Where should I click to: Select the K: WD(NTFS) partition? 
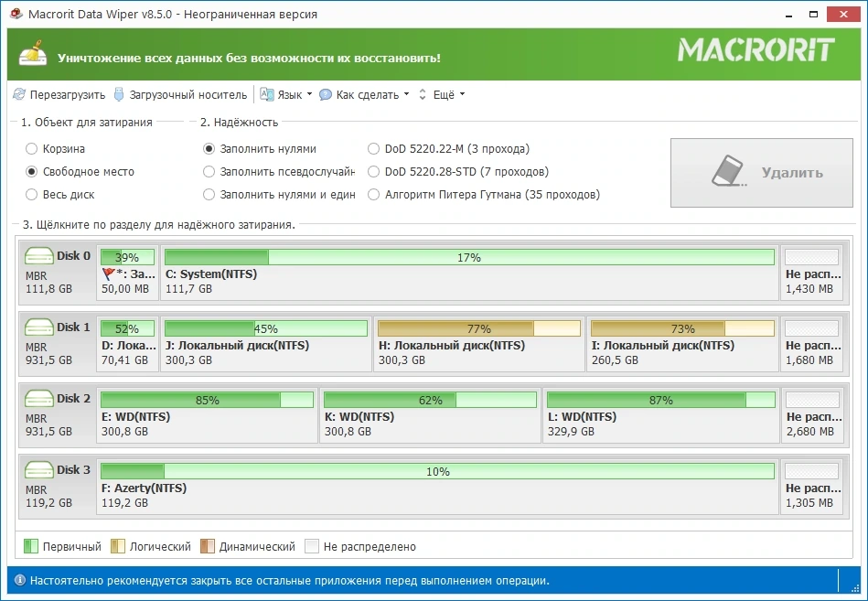430,415
